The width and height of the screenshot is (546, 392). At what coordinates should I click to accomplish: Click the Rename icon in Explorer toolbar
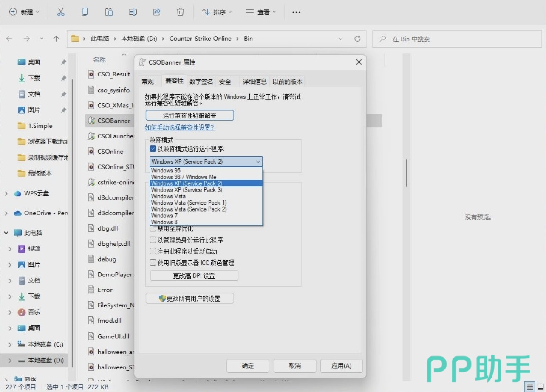point(133,12)
